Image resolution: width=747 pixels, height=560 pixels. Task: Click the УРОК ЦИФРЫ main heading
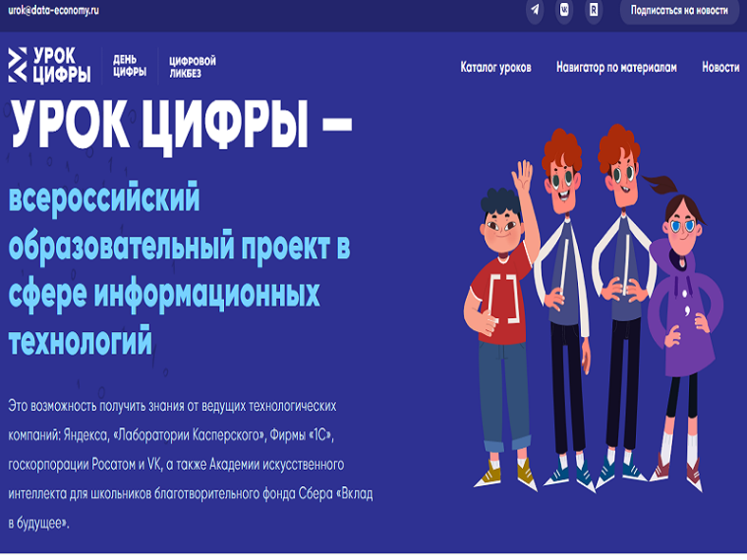(181, 126)
